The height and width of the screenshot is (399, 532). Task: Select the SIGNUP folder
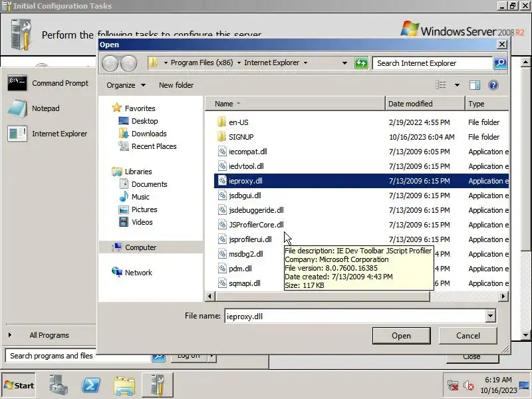pyautogui.click(x=241, y=137)
